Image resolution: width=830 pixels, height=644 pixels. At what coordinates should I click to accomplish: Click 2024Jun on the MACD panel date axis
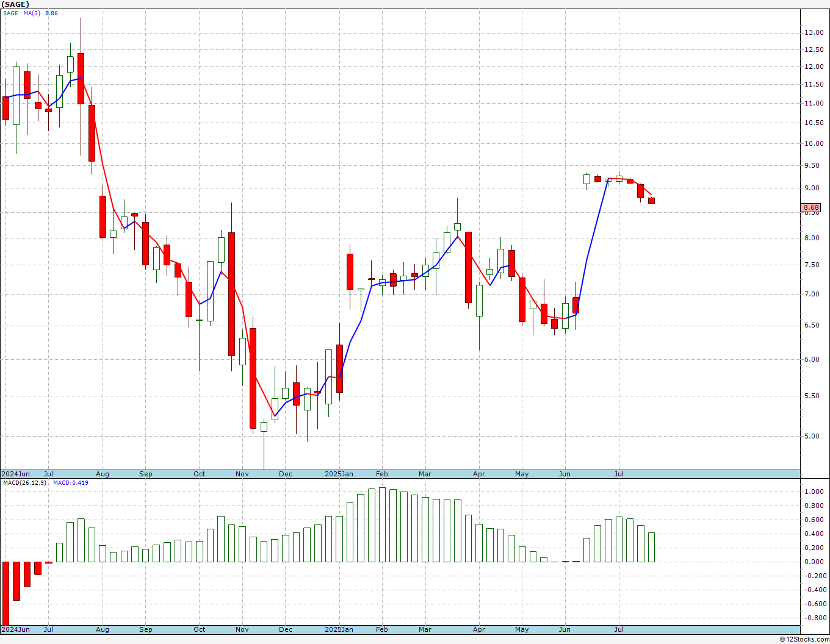16,629
